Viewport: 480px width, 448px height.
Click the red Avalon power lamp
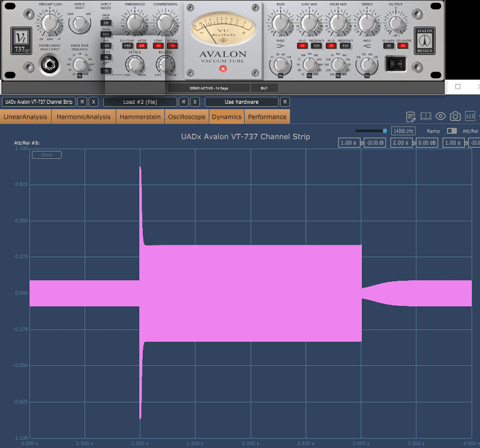(x=223, y=69)
